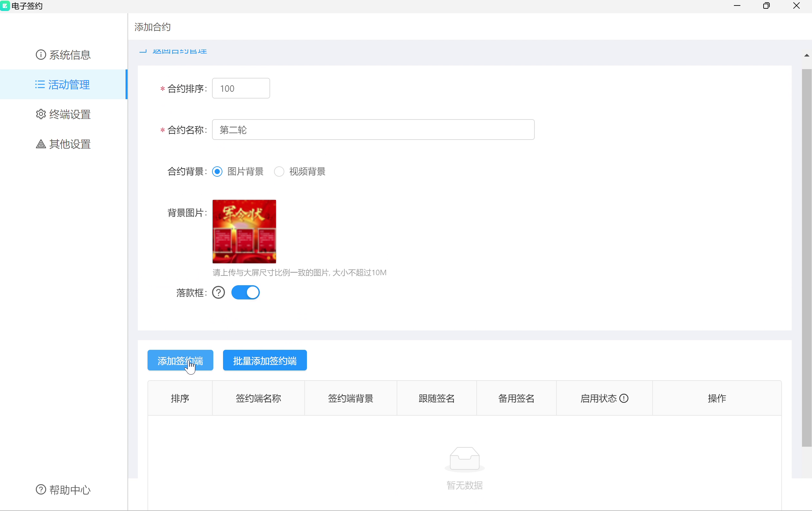
Task: Click the 军令状 background image thumbnail
Action: pos(244,232)
